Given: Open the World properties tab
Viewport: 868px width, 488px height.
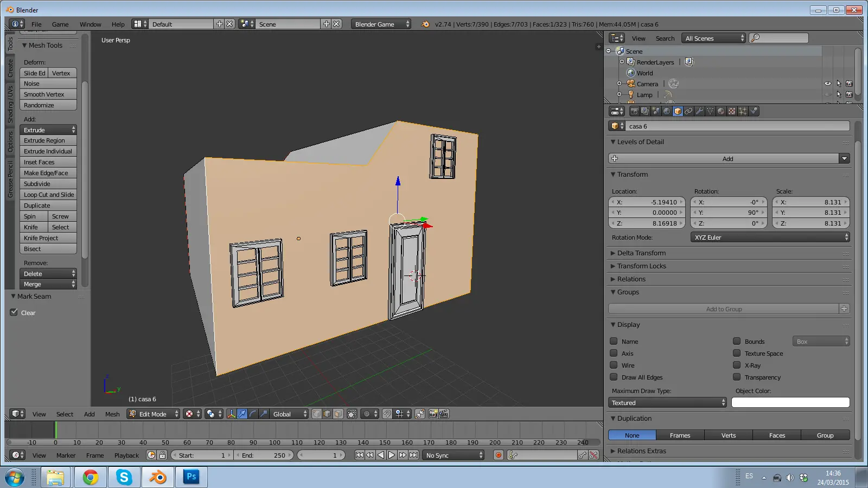Looking at the screenshot, I should 667,111.
